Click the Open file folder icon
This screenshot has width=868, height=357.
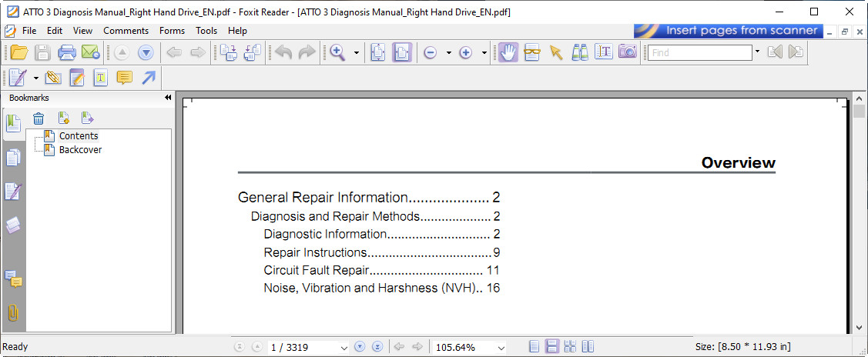18,52
